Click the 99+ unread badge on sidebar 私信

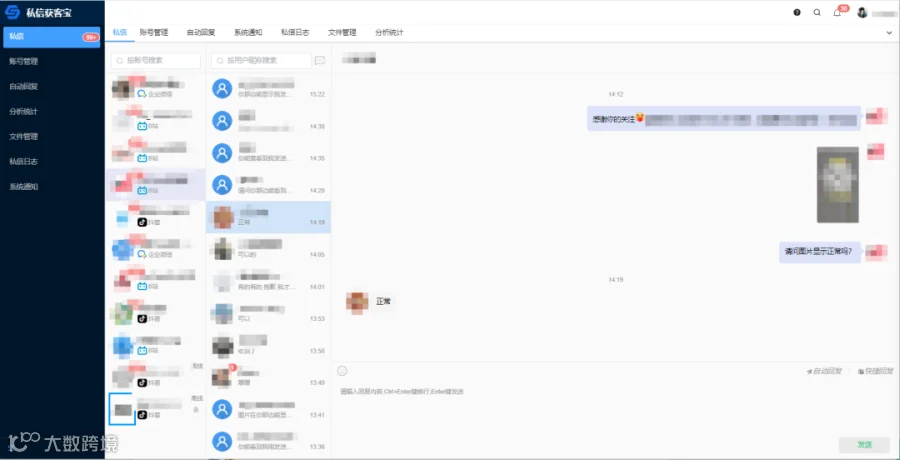point(90,37)
